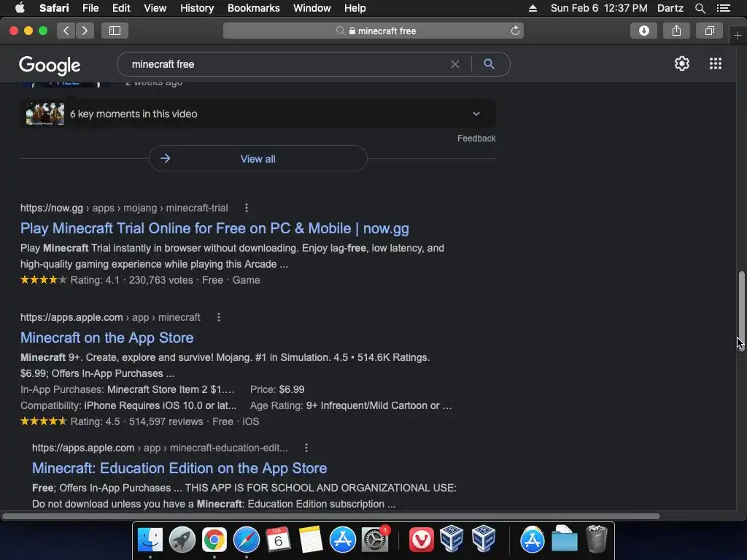The width and height of the screenshot is (747, 560).
Task: Open a new tab with plus button
Action: tap(738, 36)
